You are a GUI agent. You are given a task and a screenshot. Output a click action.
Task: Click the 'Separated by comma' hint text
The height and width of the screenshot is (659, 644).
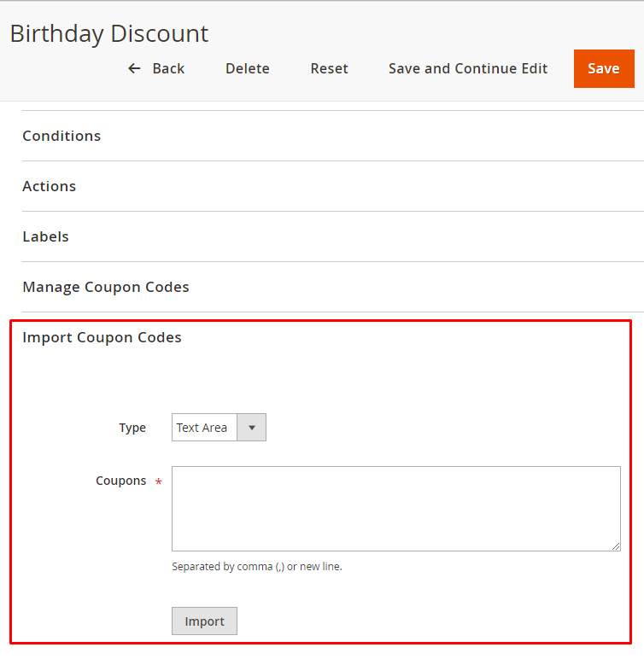(x=256, y=566)
